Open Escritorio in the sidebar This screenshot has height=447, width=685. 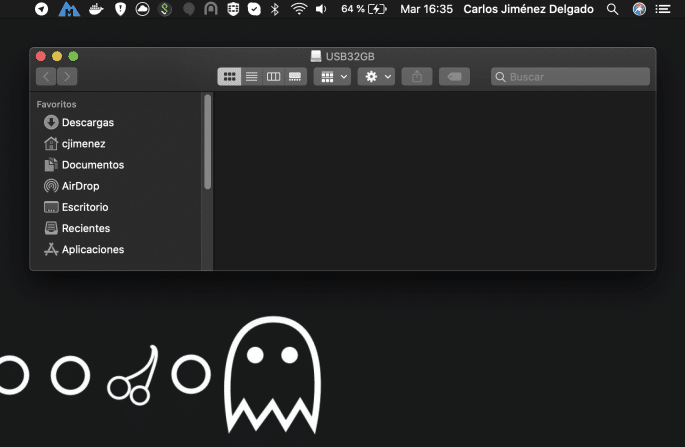(x=84, y=207)
